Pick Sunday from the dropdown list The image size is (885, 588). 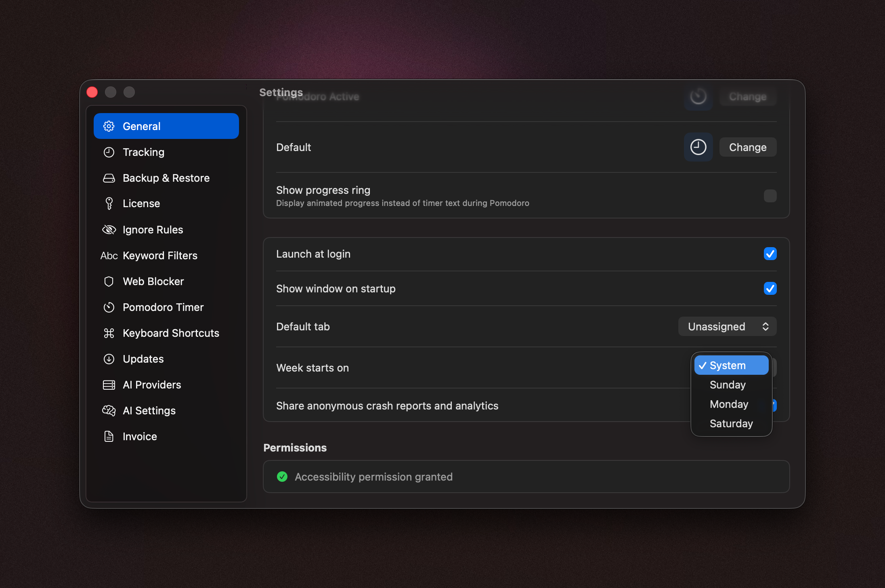(x=728, y=385)
